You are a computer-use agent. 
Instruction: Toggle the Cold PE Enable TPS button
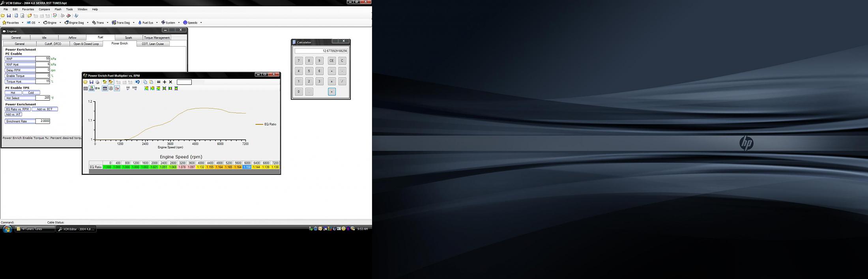pos(31,93)
